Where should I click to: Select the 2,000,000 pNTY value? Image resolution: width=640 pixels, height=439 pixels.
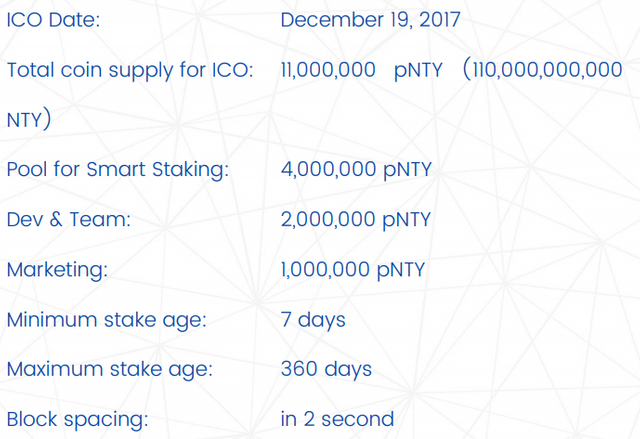[x=356, y=220]
